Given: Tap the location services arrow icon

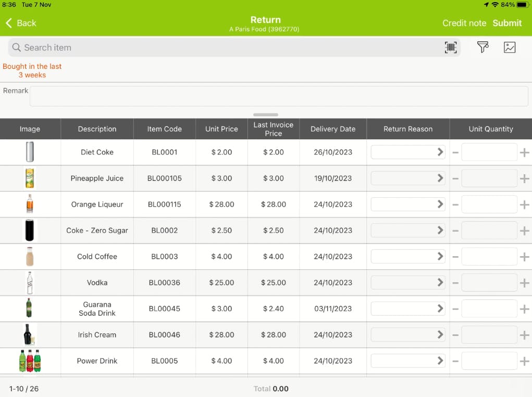Looking at the screenshot, I should tap(486, 5).
